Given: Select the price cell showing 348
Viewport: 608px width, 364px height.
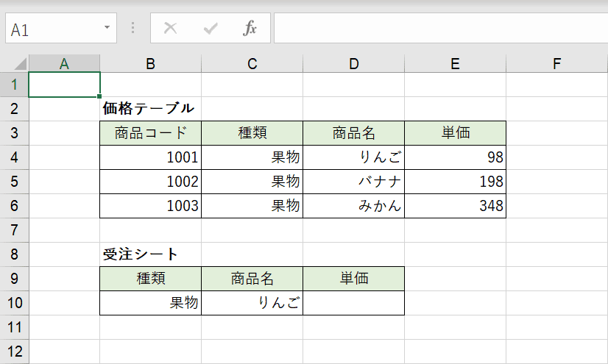Looking at the screenshot, I should (455, 206).
